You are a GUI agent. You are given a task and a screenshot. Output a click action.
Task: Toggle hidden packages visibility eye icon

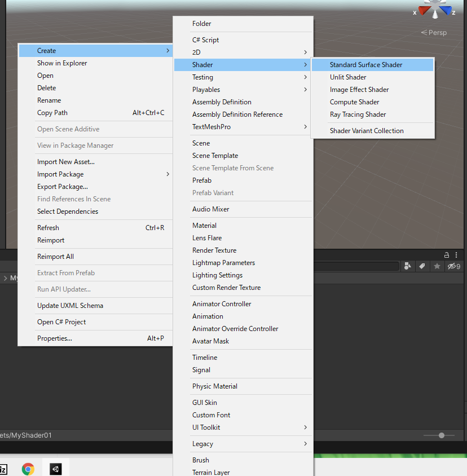(451, 266)
